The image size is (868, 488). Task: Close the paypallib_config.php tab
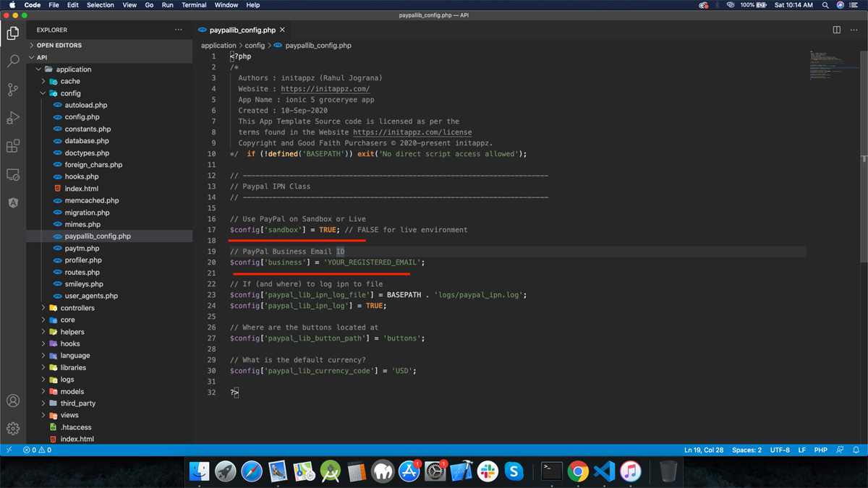[283, 30]
